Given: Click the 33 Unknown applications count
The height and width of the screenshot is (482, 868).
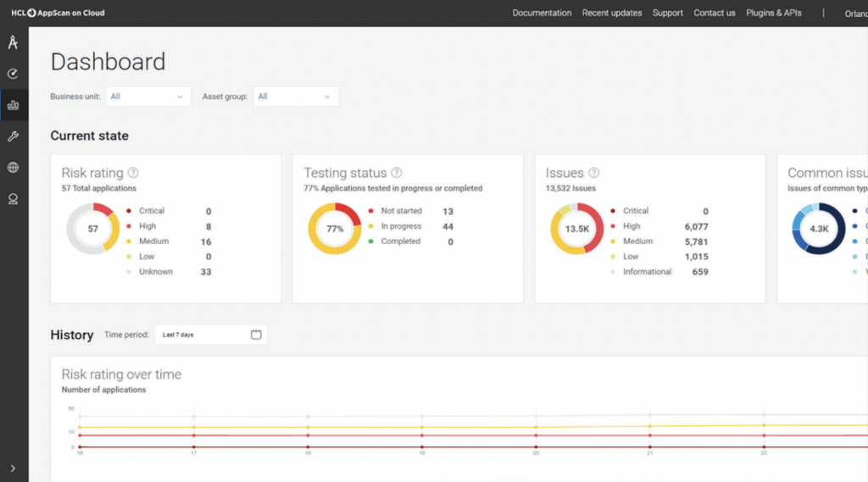Looking at the screenshot, I should [x=205, y=272].
